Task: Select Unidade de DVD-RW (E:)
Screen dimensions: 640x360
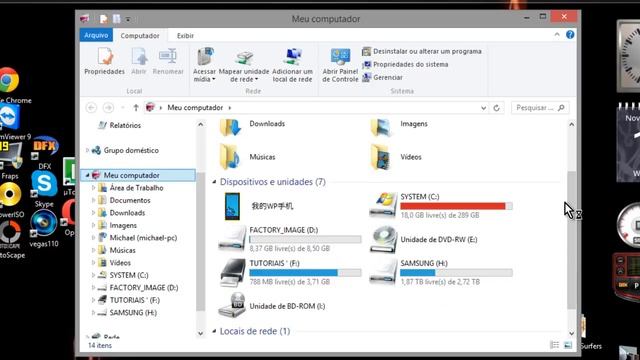Action: 424,240
